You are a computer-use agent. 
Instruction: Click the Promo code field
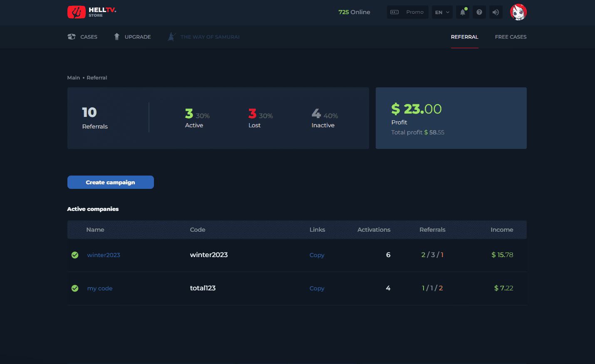408,12
